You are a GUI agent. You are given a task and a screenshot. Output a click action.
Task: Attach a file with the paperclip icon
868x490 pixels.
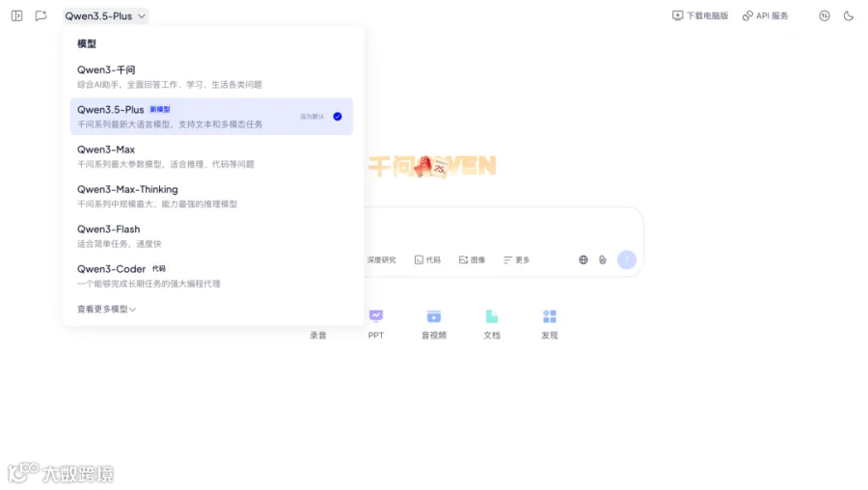click(603, 259)
